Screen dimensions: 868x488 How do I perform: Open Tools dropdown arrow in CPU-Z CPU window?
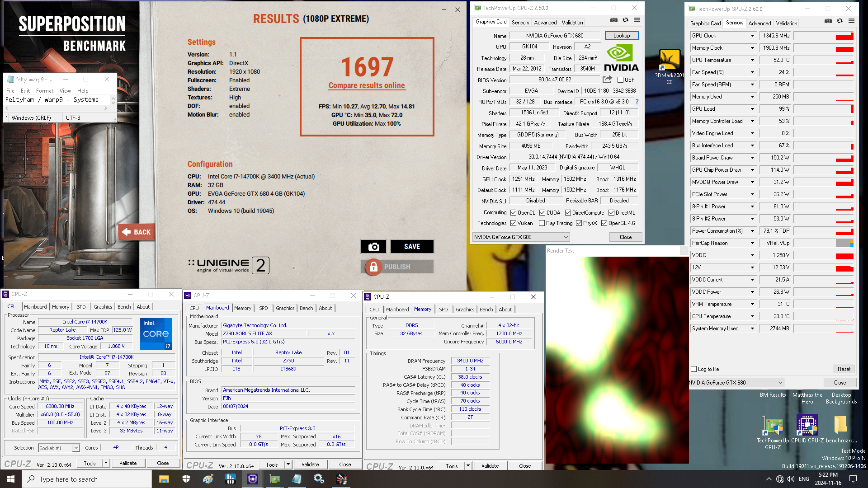click(x=106, y=463)
